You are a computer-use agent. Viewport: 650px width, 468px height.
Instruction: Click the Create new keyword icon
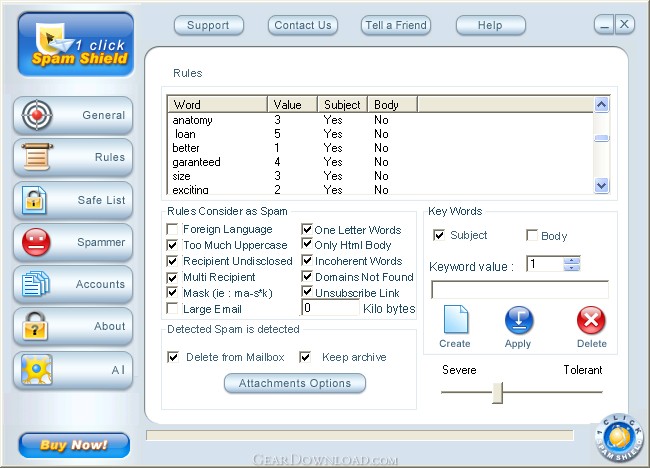pos(456,319)
